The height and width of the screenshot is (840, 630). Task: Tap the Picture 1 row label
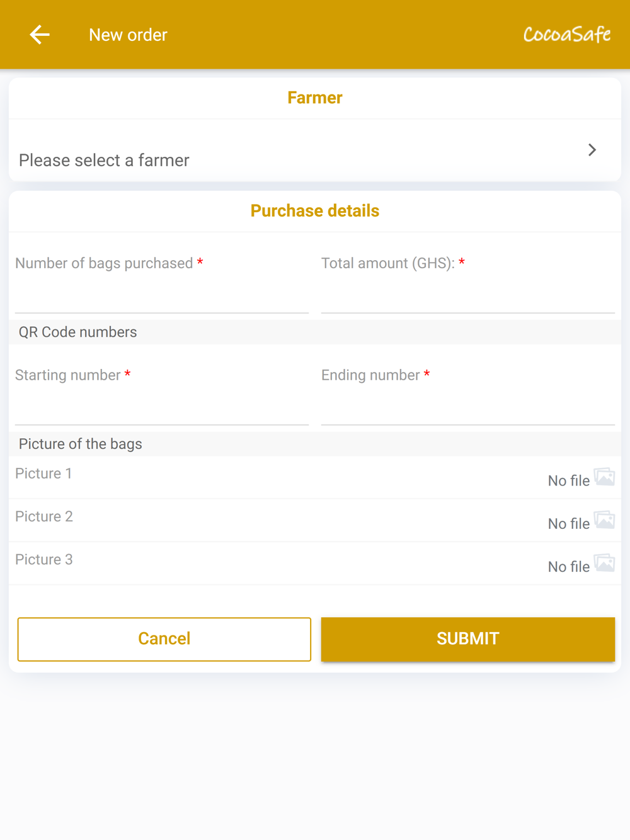coord(43,474)
